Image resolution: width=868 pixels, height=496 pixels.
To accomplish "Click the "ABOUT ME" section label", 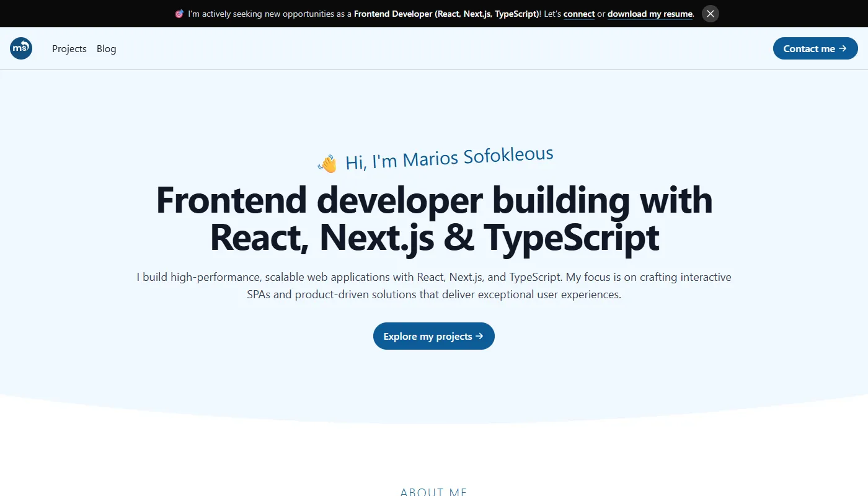I will coord(434,492).
